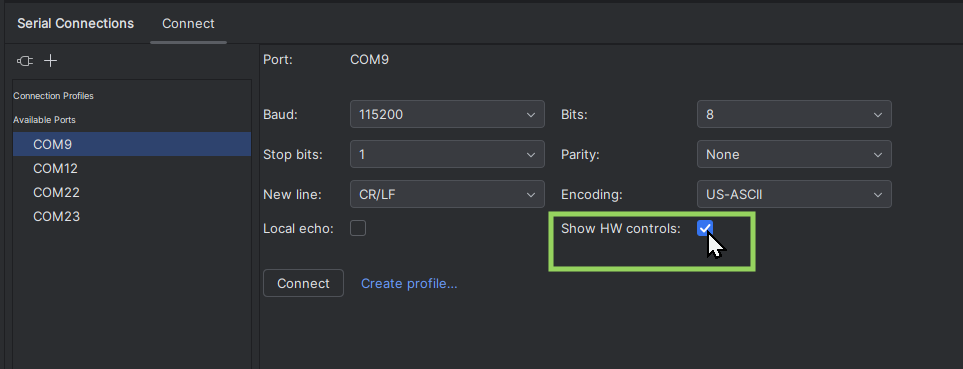Select the COM12 port
The height and width of the screenshot is (369, 963).
pos(132,168)
